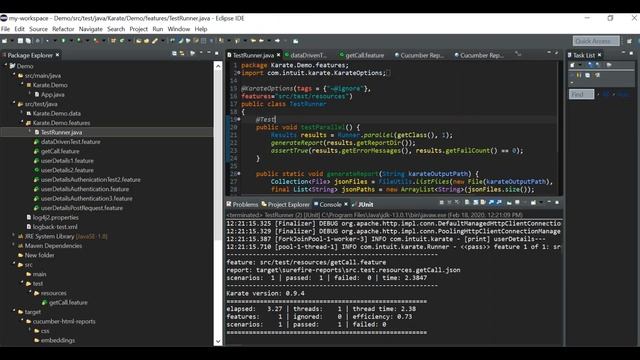This screenshot has width=640, height=360.
Task: Open the Package Explorer view menu arrow
Action: click(201, 53)
